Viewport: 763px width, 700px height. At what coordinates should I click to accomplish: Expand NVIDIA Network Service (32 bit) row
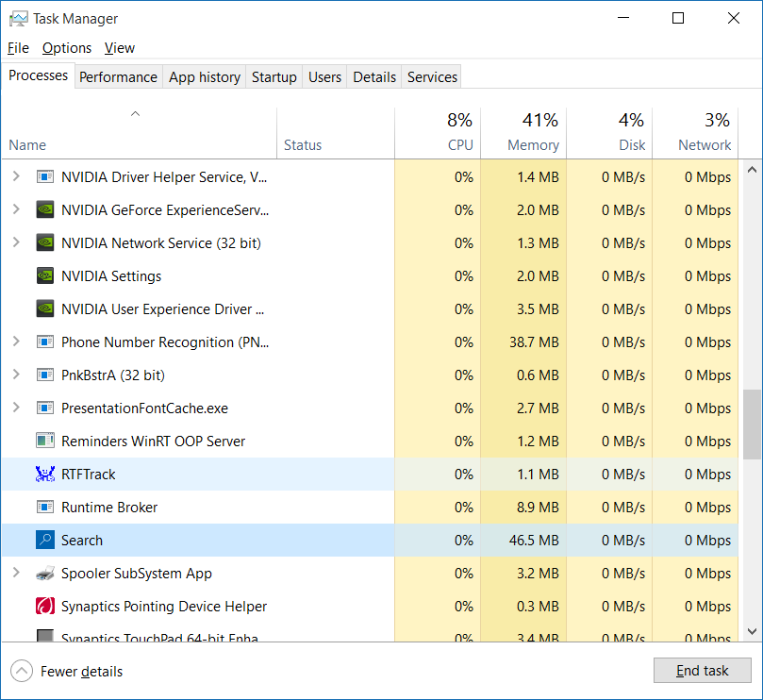click(16, 242)
